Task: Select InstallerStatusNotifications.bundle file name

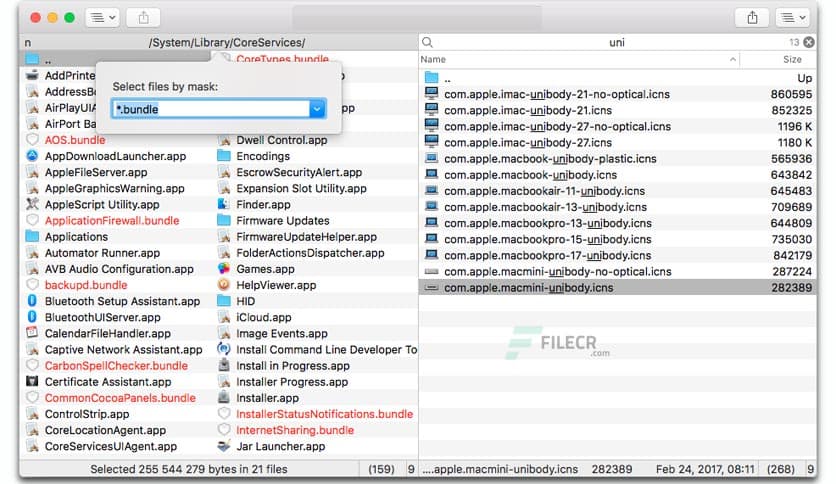Action: click(324, 414)
